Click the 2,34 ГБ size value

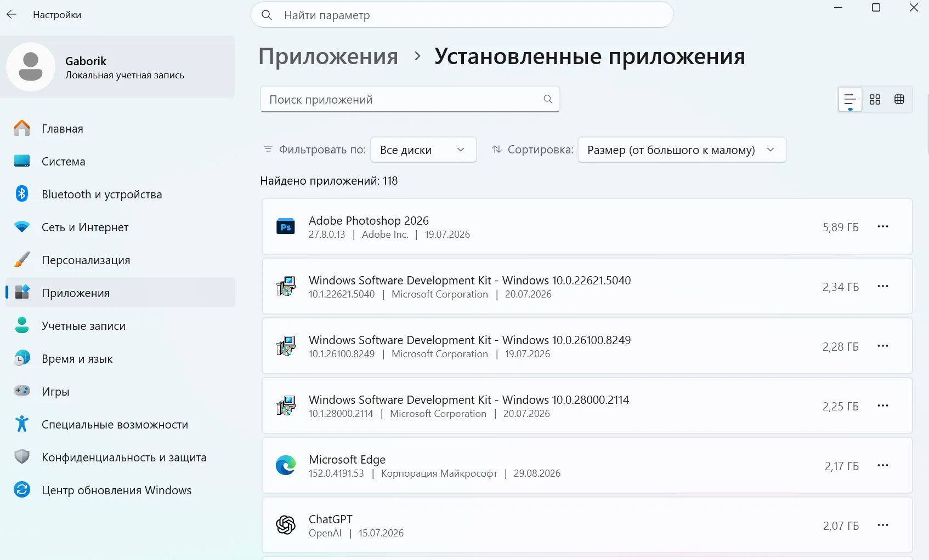point(841,287)
